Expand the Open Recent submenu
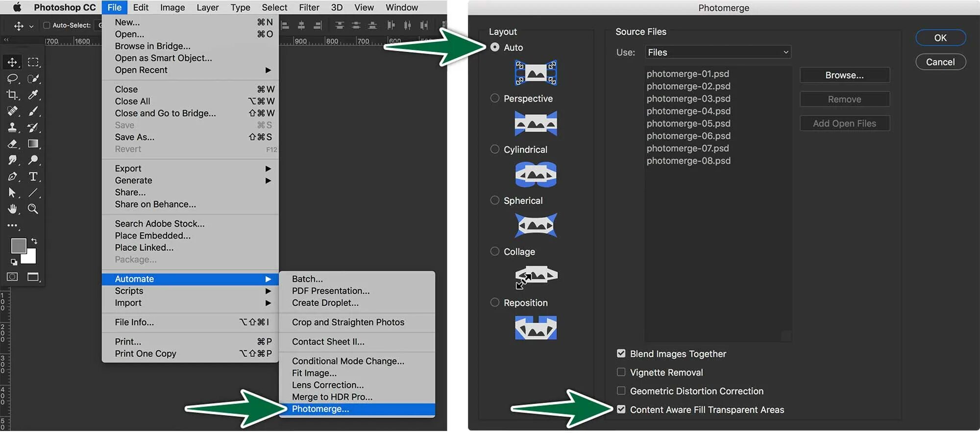Viewport: 980px width, 433px height. click(190, 70)
